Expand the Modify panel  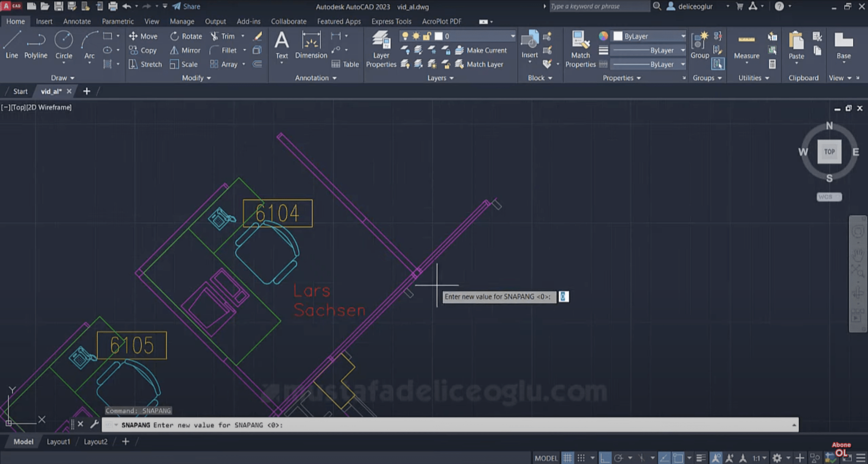[196, 78]
